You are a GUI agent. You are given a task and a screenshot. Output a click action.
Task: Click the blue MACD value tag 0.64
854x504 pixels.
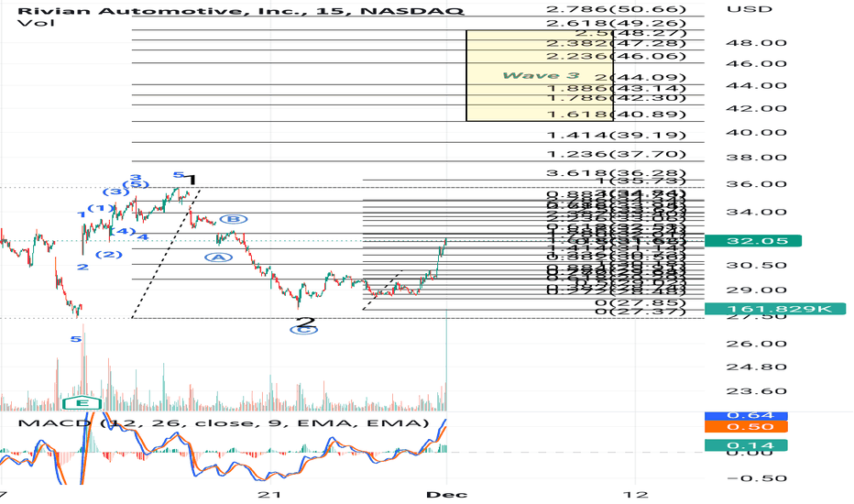point(746,416)
